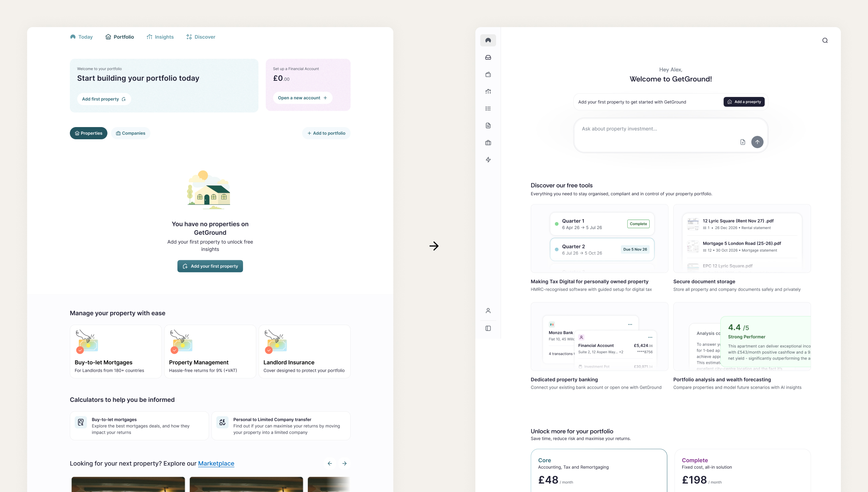
Task: Open Personal to Limited Company transfer calculator
Action: point(281,426)
